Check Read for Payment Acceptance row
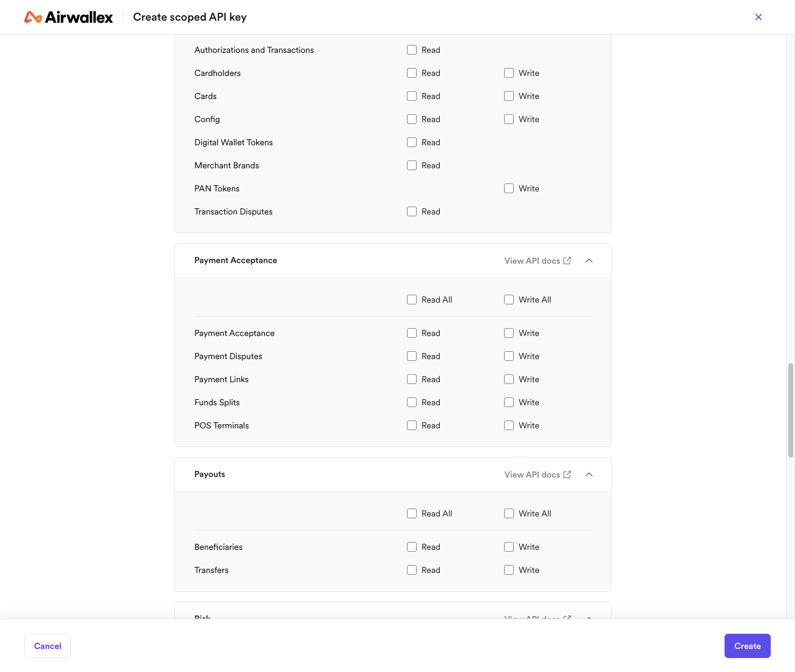 [x=412, y=333]
